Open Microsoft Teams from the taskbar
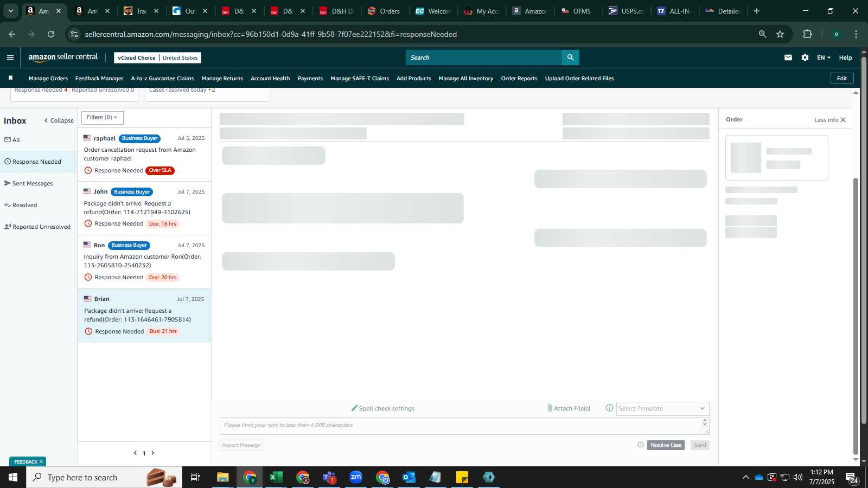868x488 pixels. pos(329,477)
